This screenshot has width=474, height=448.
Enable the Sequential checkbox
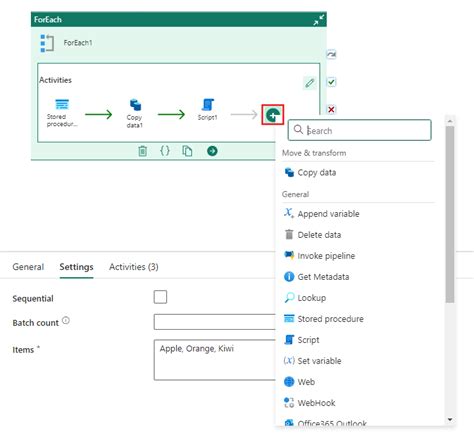pos(160,297)
